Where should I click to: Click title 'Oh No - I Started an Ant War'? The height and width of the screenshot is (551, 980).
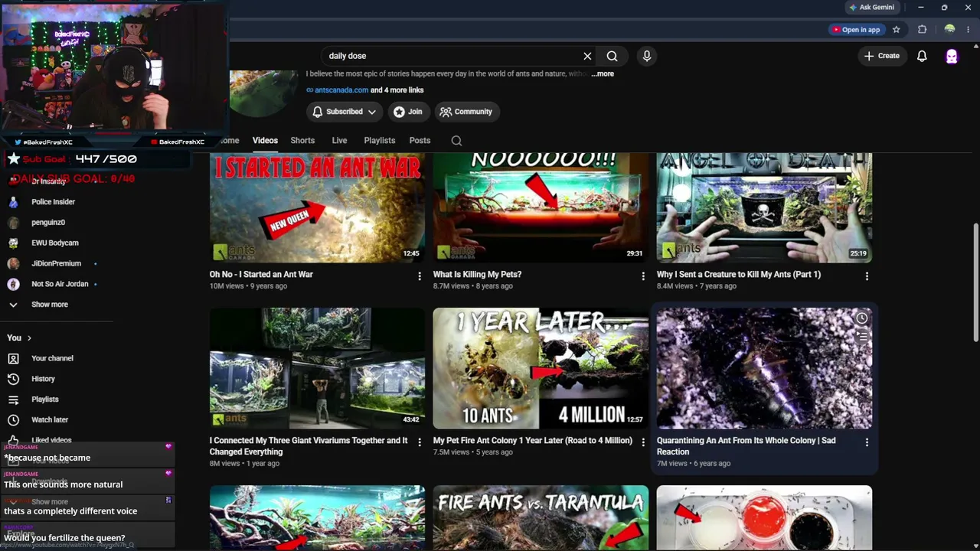pos(261,275)
